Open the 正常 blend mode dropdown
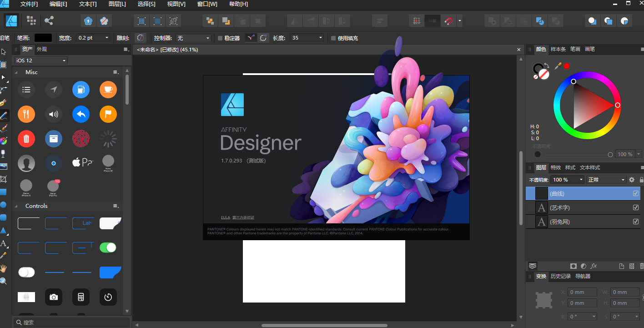This screenshot has height=328, width=644. pos(606,180)
